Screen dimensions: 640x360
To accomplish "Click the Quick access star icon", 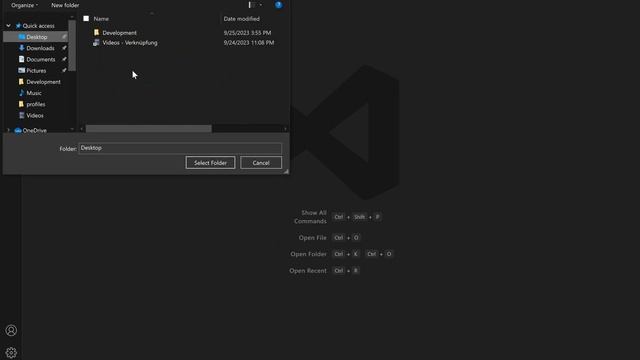I will click(18, 26).
